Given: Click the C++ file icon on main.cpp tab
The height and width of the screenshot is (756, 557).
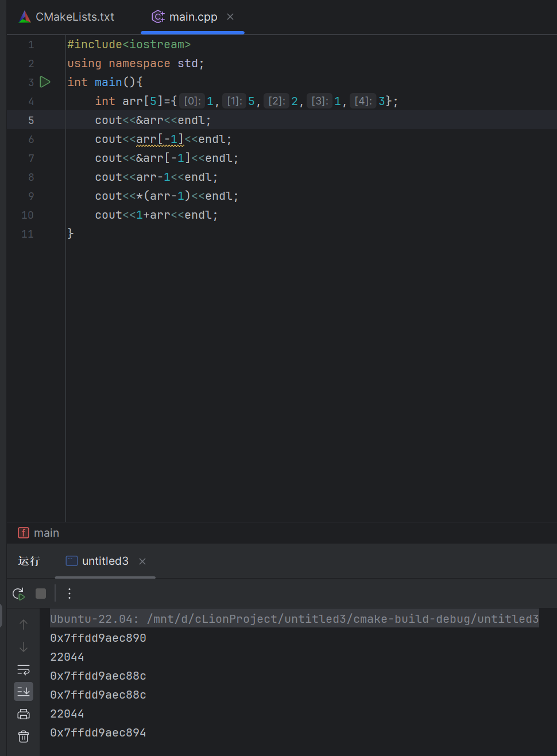Looking at the screenshot, I should click(158, 17).
